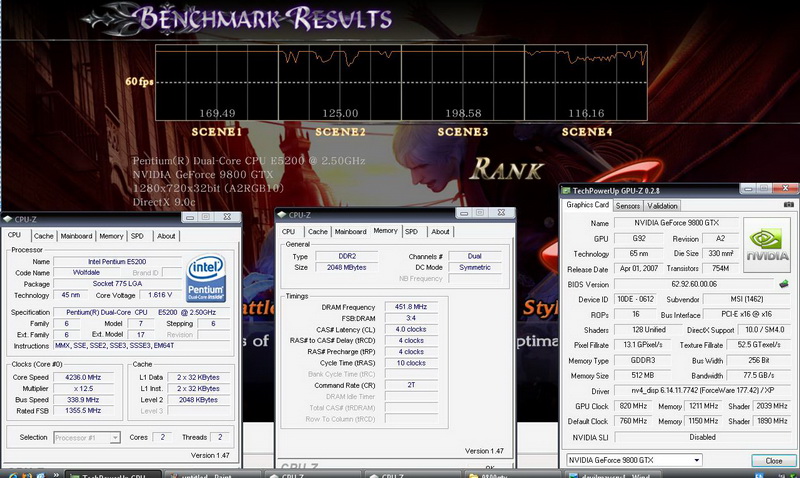The image size is (800, 478).
Task: Click the CAS# Latency value '4.0 clocks'
Action: (x=411, y=329)
